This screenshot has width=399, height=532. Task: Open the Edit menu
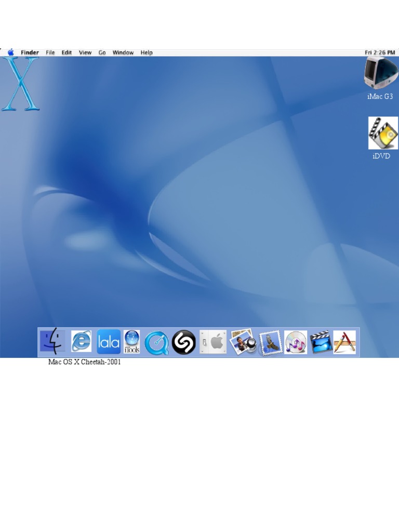click(67, 52)
